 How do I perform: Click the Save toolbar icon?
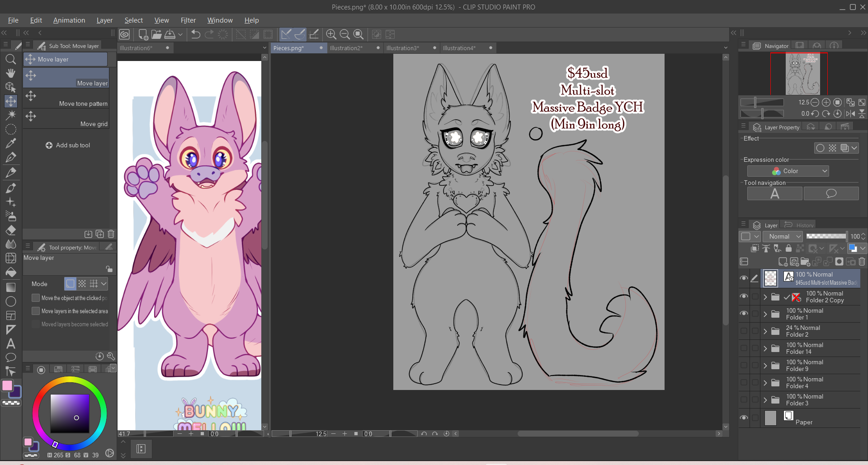click(x=170, y=34)
